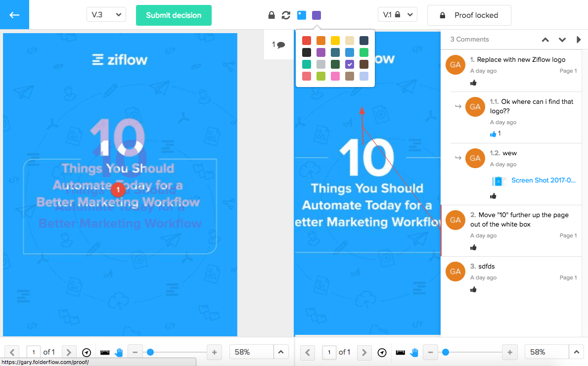Like the 'Replace with new Ziflow logo' comment

(x=473, y=83)
